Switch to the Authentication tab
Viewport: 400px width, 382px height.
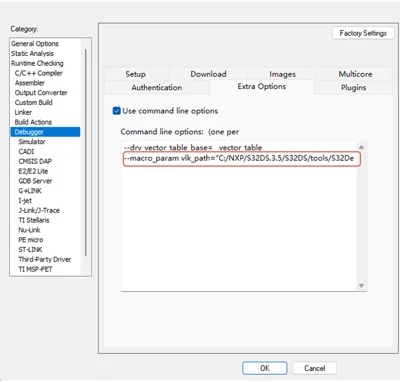[157, 88]
